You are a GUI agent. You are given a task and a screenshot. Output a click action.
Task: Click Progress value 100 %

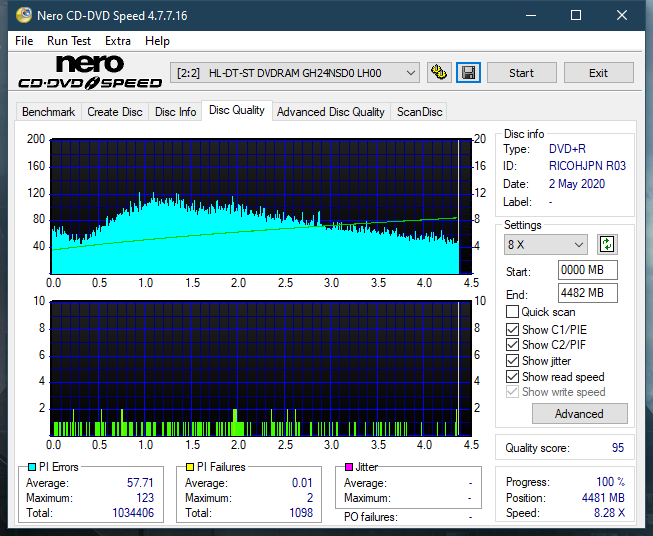(x=611, y=482)
